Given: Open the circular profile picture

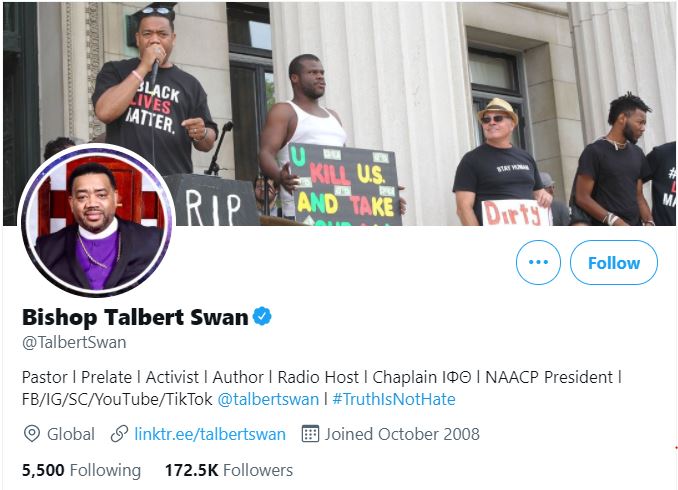Looking at the screenshot, I should point(97,221).
